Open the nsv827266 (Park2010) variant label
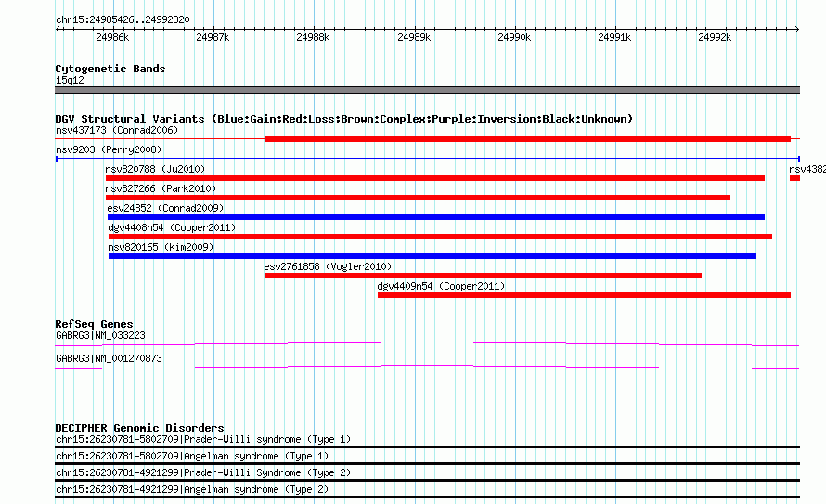826x504 pixels. [161, 188]
